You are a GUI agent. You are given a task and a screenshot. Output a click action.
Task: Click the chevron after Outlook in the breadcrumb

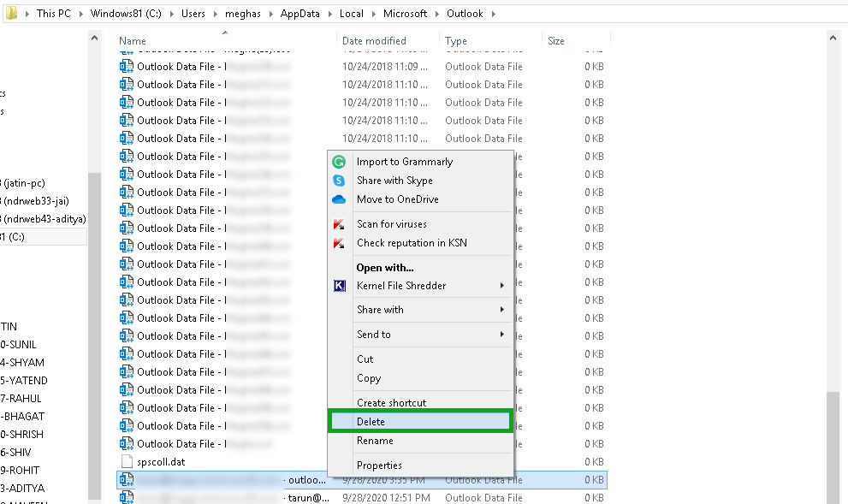click(492, 13)
